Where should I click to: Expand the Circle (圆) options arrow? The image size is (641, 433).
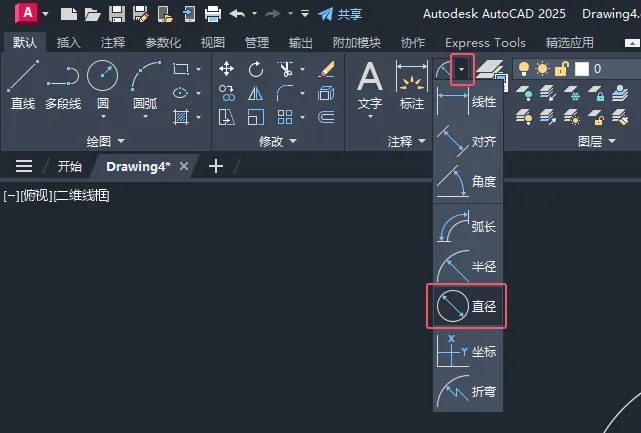(103, 117)
